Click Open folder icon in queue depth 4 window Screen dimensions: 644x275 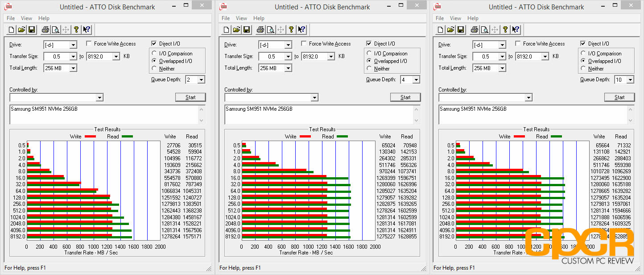(237, 30)
